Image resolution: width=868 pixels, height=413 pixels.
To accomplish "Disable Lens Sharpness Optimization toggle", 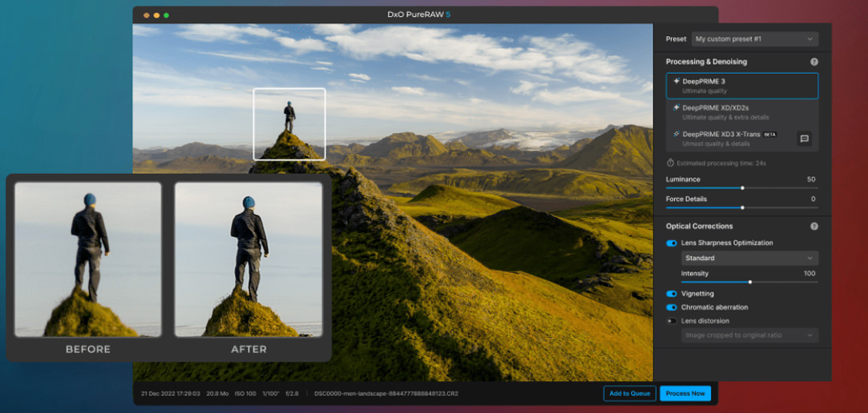I will [672, 243].
